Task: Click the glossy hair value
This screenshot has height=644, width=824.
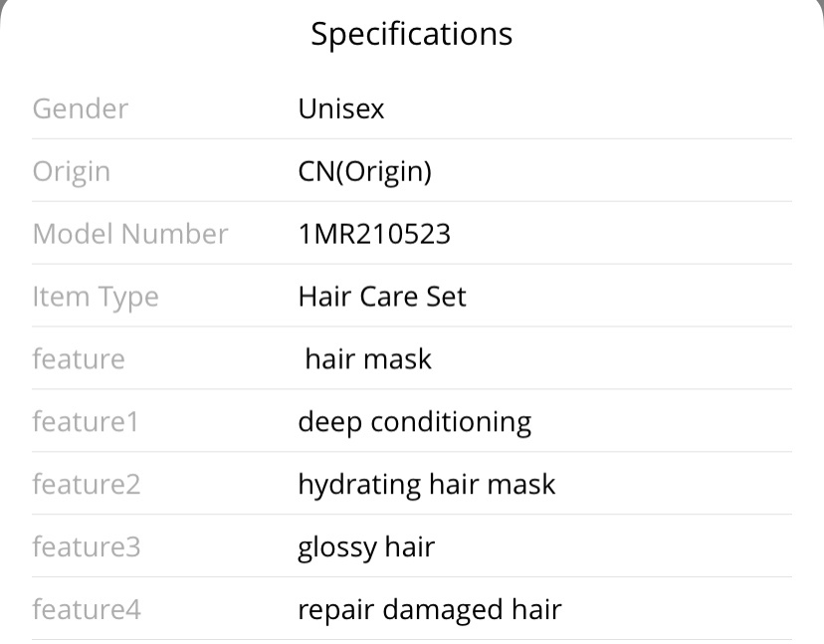Action: pyautogui.click(x=366, y=547)
